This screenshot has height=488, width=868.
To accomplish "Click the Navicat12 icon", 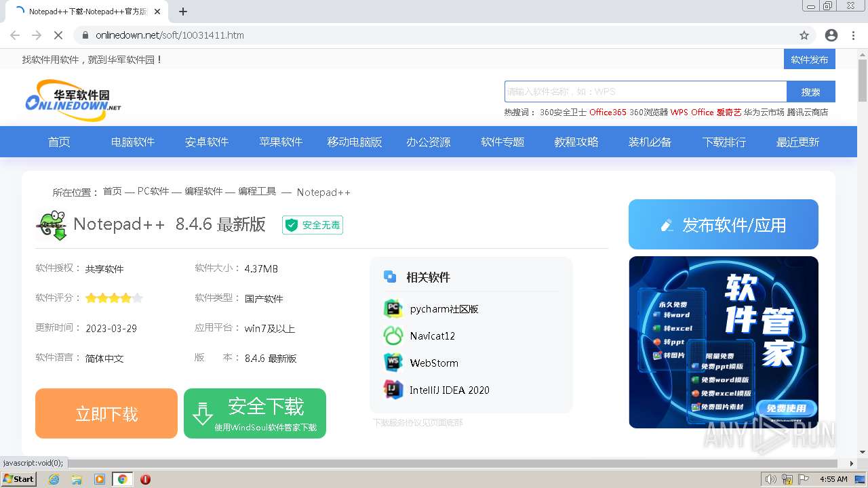I will coord(393,335).
